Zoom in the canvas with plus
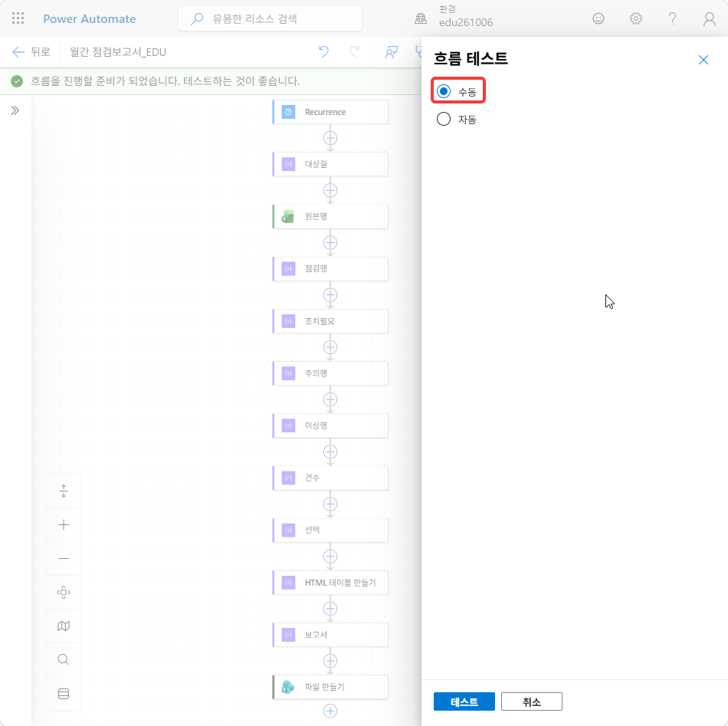This screenshot has width=728, height=726. pyautogui.click(x=64, y=525)
